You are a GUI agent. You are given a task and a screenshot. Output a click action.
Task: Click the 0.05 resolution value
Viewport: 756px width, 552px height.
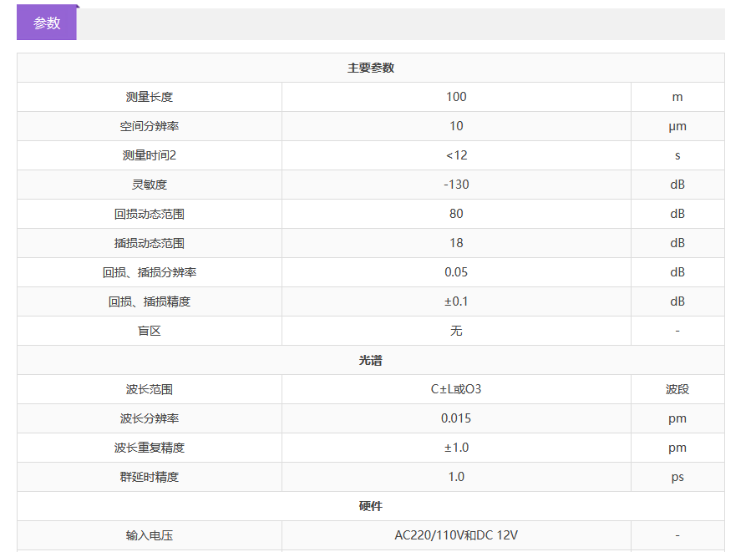456,272
